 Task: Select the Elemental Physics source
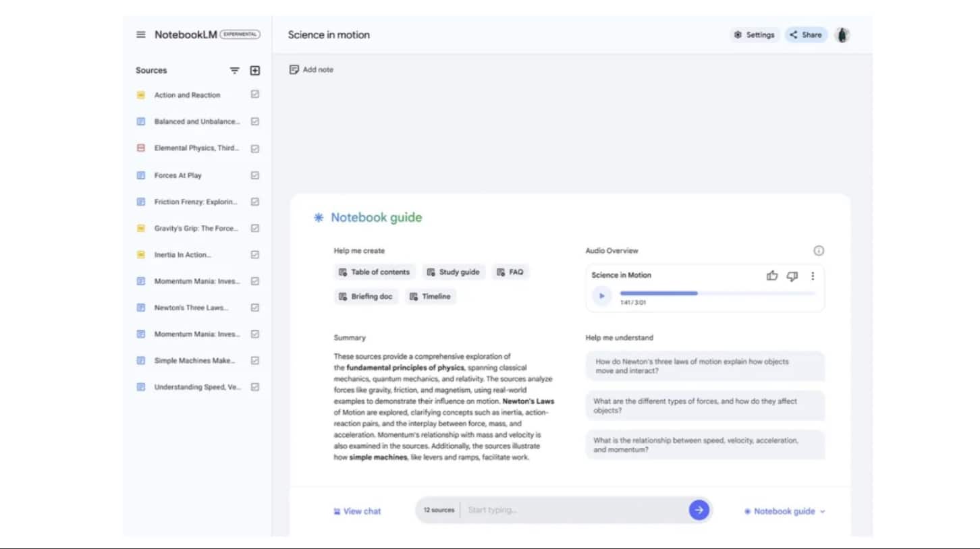tap(196, 148)
